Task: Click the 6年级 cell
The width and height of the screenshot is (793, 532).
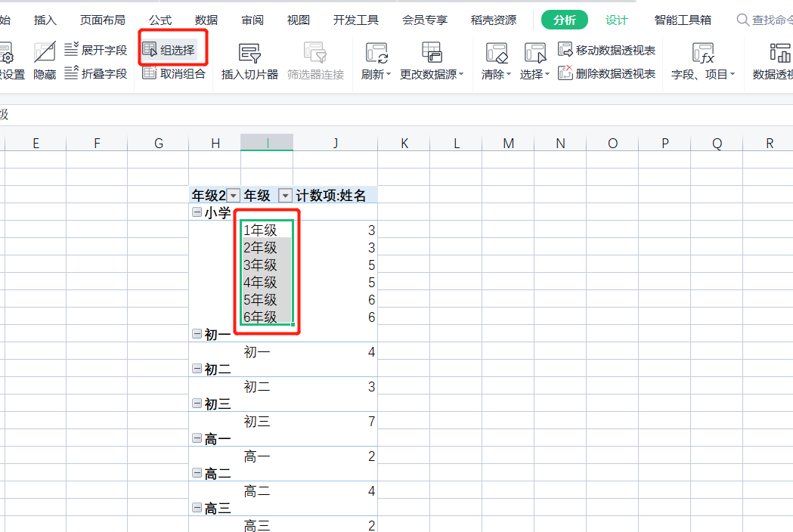Action: point(267,317)
